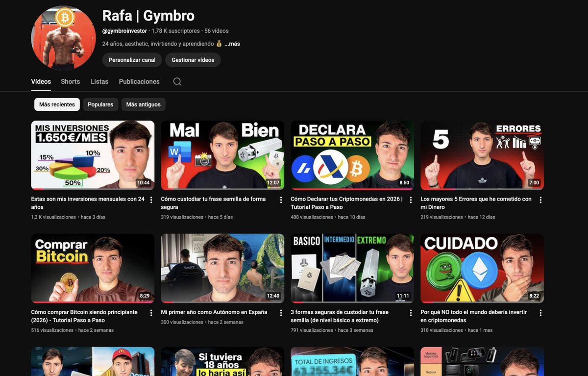Switch to the Listas tab
Image resolution: width=588 pixels, height=376 pixels.
99,81
